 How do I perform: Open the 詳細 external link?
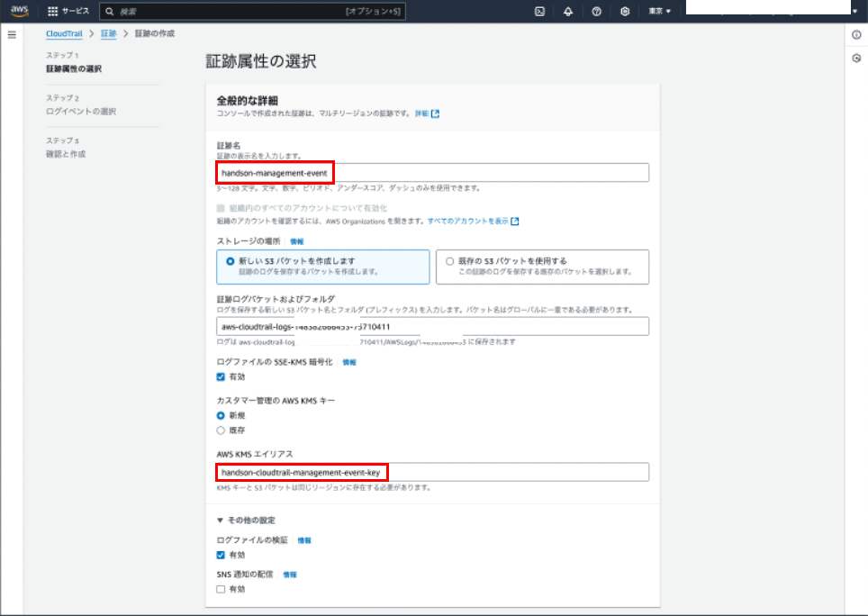tap(427, 113)
